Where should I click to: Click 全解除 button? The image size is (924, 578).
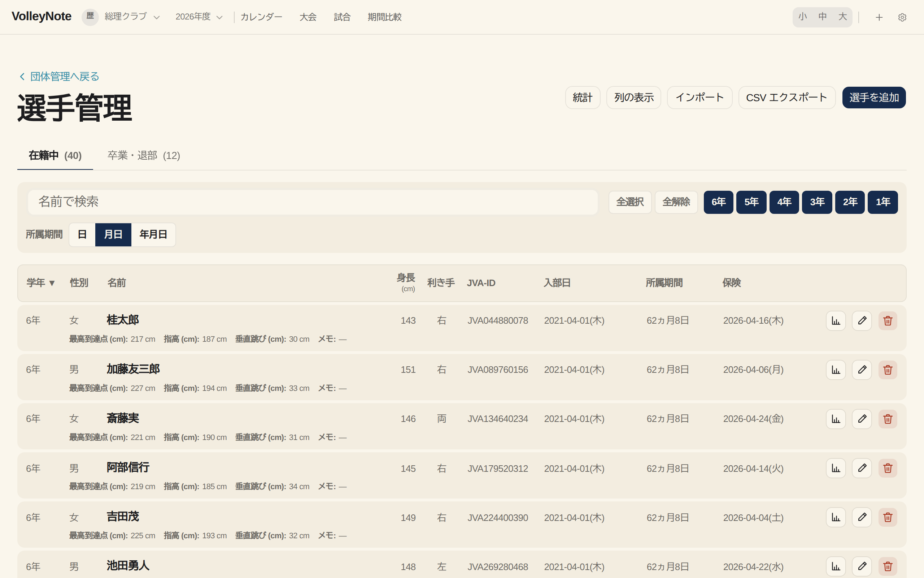[x=676, y=202]
